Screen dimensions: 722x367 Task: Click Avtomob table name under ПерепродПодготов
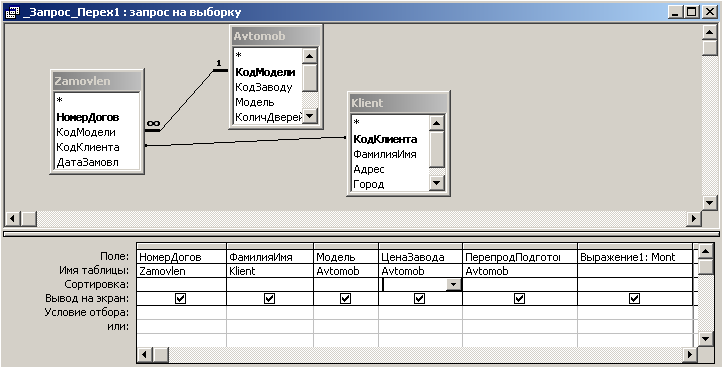[520, 271]
